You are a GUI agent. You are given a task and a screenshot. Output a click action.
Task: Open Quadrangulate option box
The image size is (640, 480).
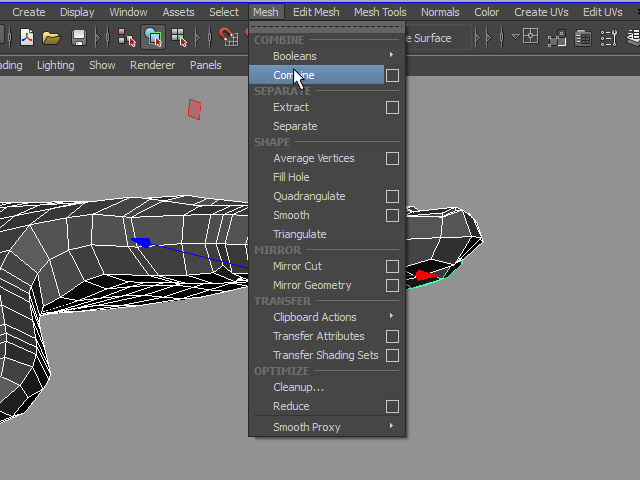pos(392,197)
